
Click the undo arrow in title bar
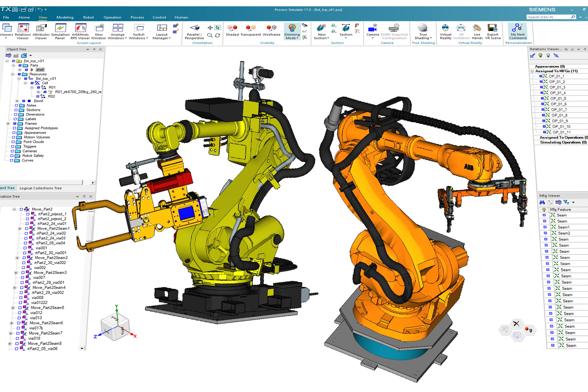coord(40,9)
